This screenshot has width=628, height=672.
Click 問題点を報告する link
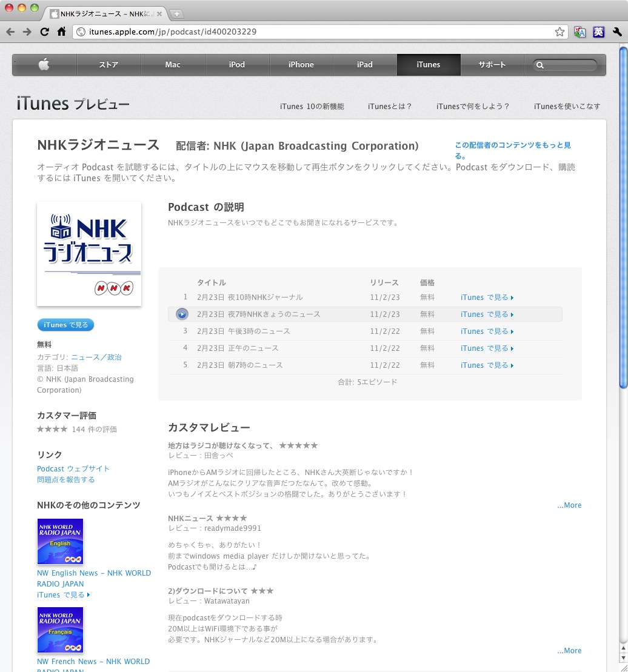coord(66,479)
